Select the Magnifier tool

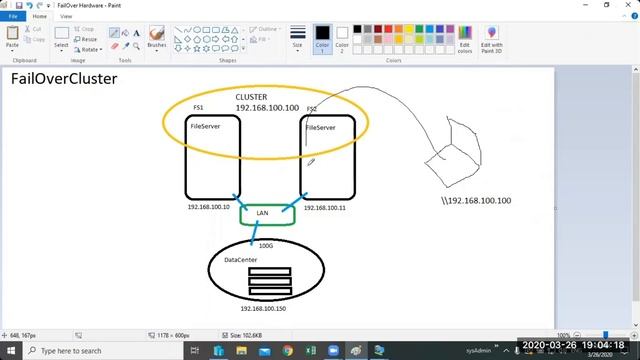[x=136, y=46]
